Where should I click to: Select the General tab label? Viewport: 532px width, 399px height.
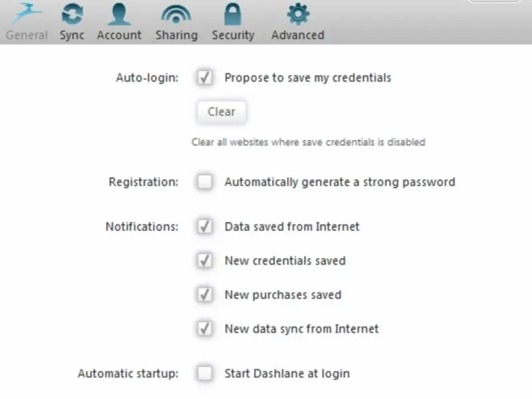(27, 35)
